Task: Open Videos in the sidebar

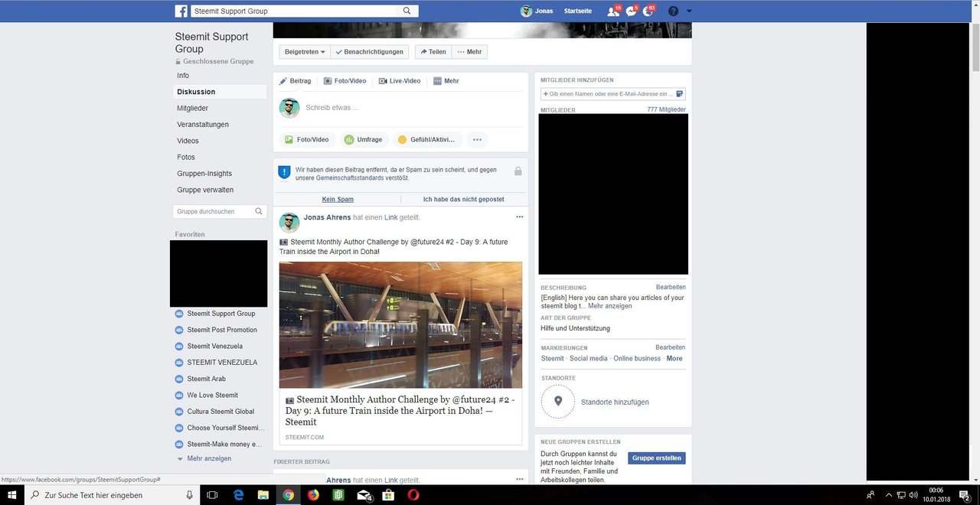Action: point(188,141)
